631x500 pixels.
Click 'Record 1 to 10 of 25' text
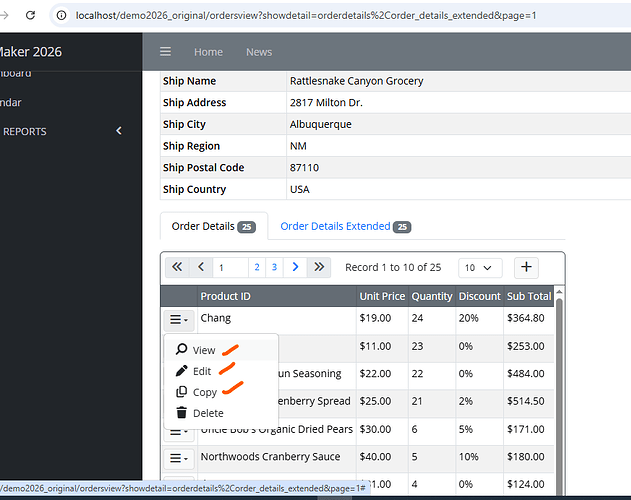click(393, 267)
